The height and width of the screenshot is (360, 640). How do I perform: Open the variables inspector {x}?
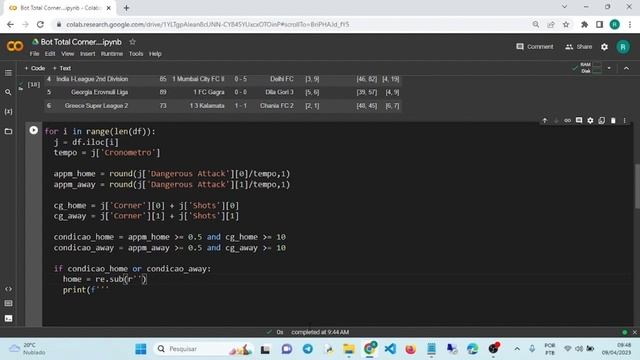click(8, 111)
